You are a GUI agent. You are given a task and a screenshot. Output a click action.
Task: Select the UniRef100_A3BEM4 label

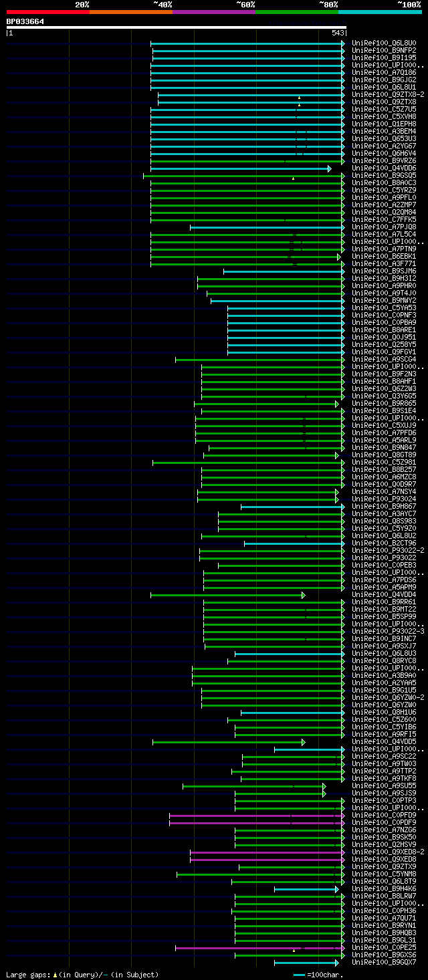pyautogui.click(x=384, y=132)
